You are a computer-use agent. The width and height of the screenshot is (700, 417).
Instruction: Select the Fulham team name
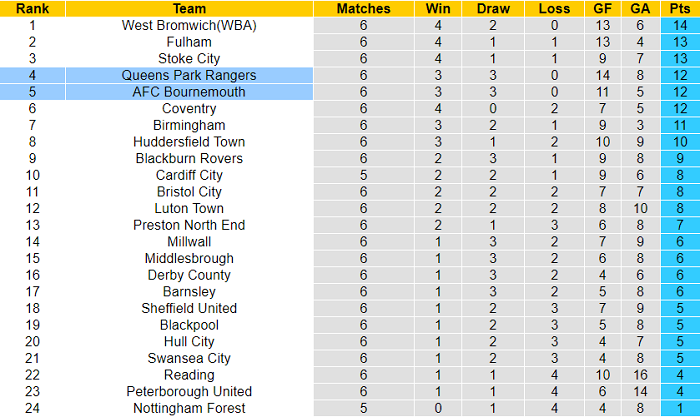click(x=189, y=42)
